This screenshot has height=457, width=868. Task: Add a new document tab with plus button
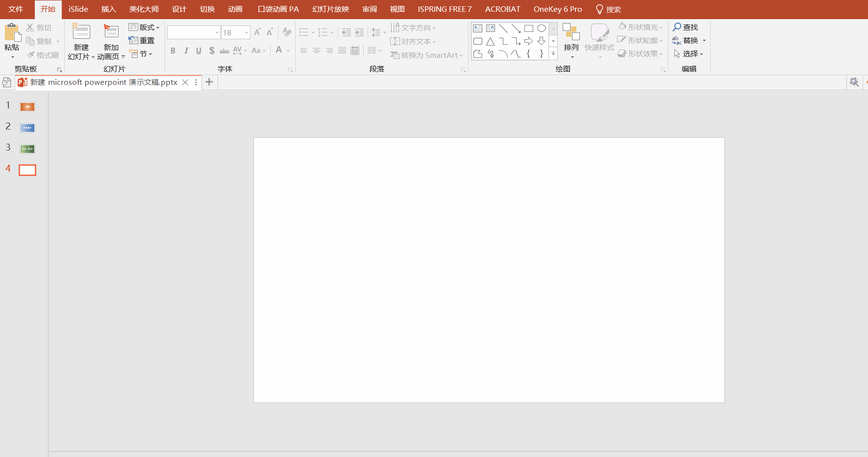(x=209, y=82)
